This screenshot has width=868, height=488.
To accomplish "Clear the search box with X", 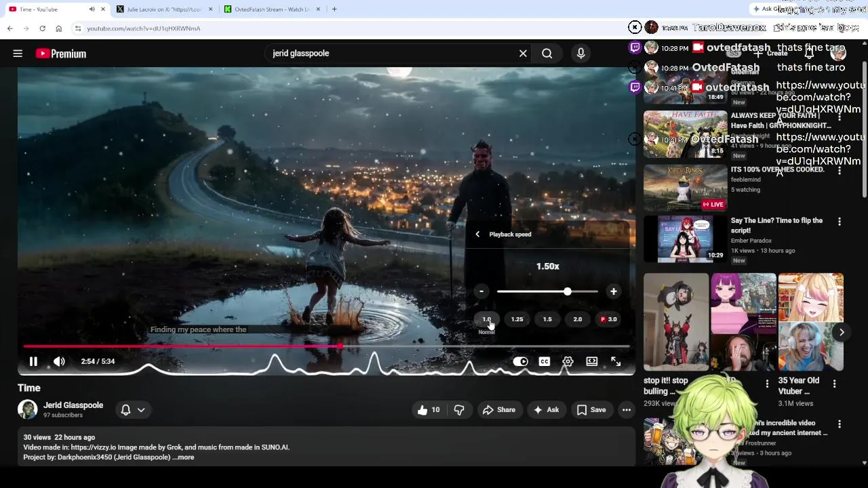I will tap(523, 54).
